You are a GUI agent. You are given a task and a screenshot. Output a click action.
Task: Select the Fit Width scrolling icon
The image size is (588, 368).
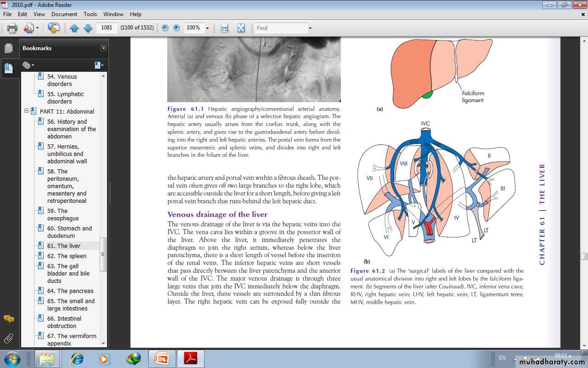[x=224, y=28]
